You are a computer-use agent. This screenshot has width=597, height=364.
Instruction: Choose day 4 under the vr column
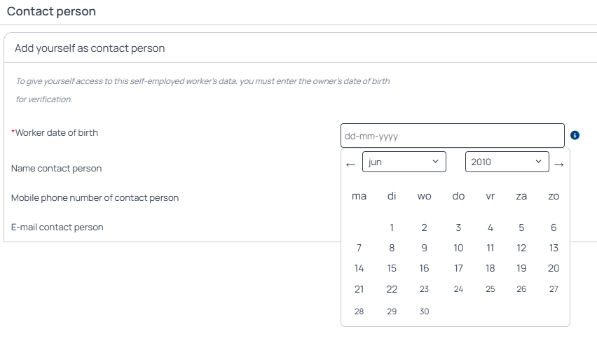490,227
